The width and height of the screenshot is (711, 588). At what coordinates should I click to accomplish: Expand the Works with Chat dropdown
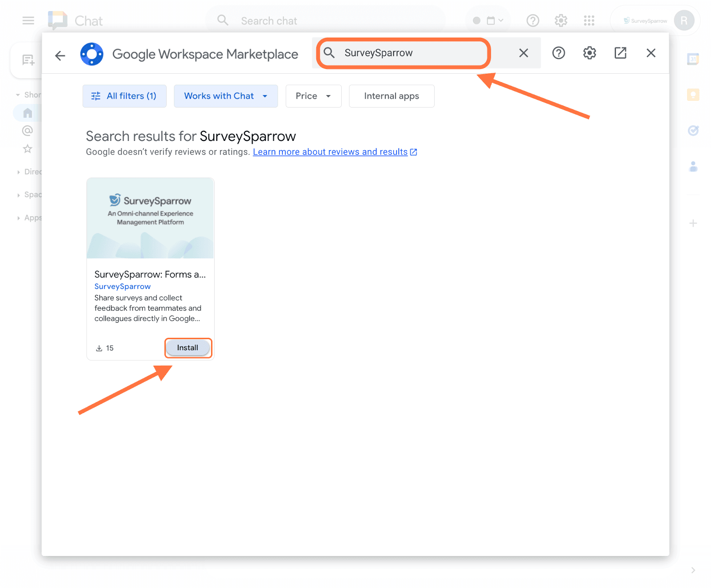click(x=225, y=96)
